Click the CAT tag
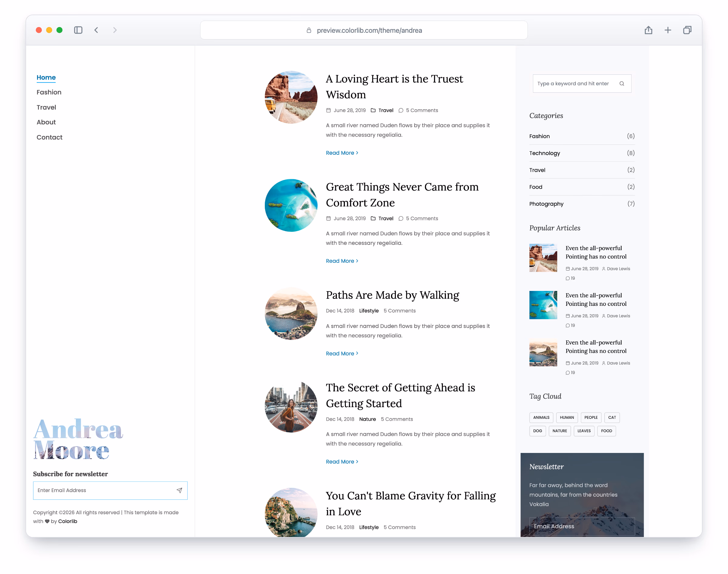Screen dimensions: 728x574 pyautogui.click(x=612, y=418)
